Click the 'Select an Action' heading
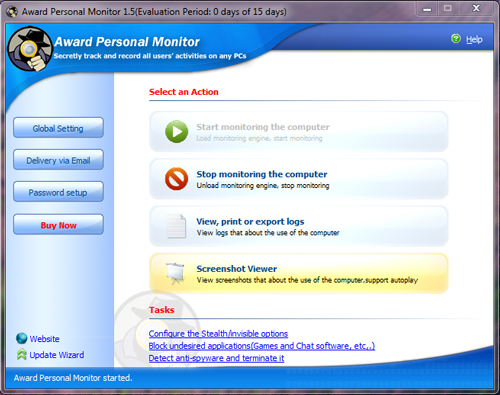The width and height of the screenshot is (500, 395). [184, 92]
